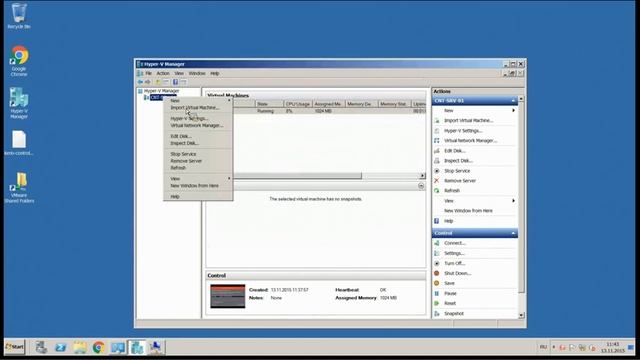Sort the list by the CPU Usage column header
The image size is (640, 360).
(x=298, y=104)
